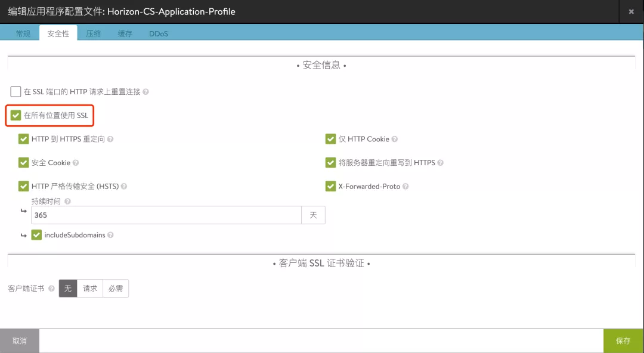Switch to the 常规 tab
The width and height of the screenshot is (644, 353).
(x=23, y=34)
